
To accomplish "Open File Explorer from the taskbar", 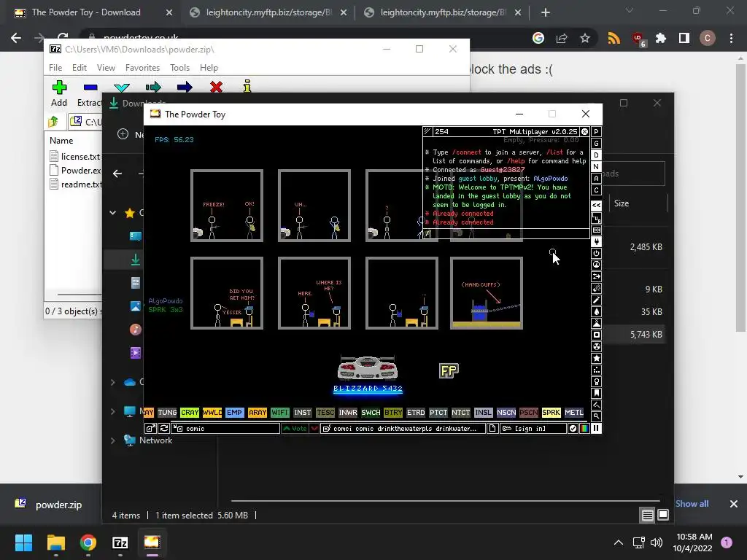I will pos(55,542).
